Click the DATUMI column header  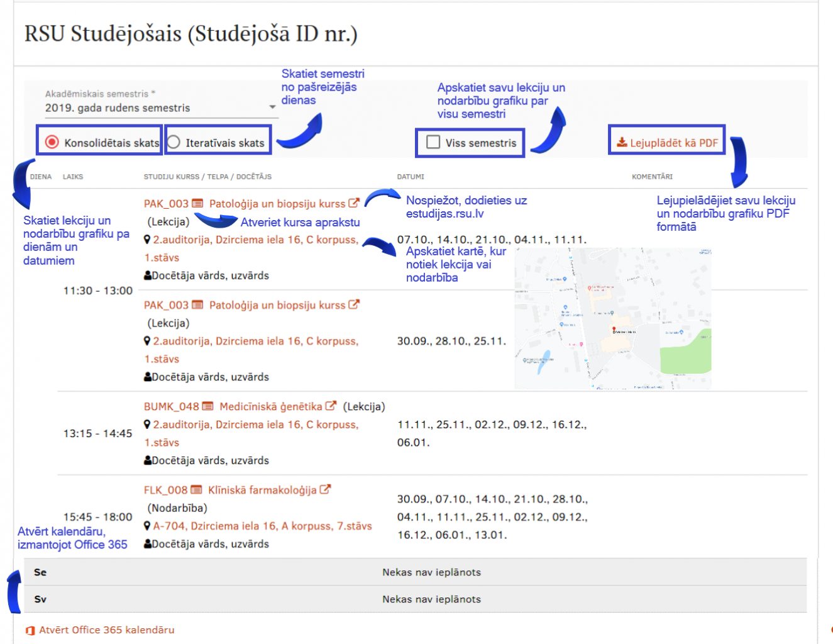411,177
